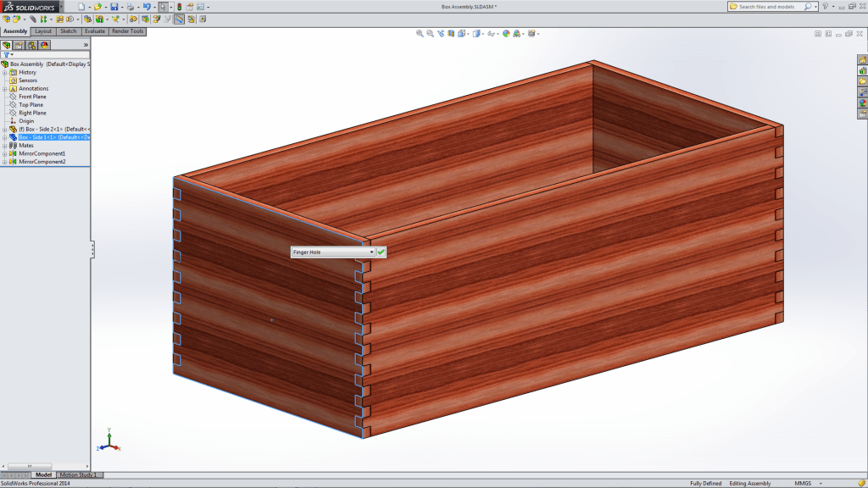
Task: Click the Section View icon
Action: [x=451, y=34]
